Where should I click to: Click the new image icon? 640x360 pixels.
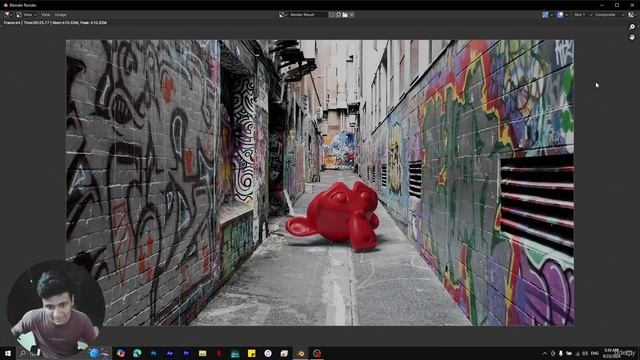pyautogui.click(x=338, y=15)
